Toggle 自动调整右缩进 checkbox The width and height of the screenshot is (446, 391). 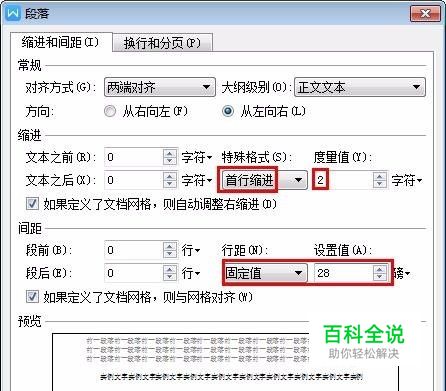click(x=33, y=204)
